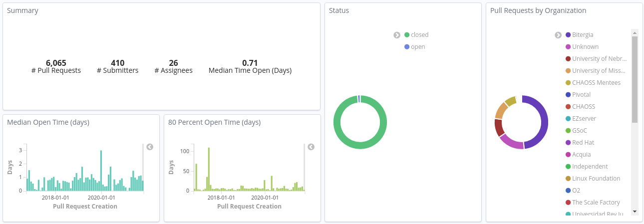Click The Scale Factory legend item
Screen dimensions: 644x224
click(596, 203)
